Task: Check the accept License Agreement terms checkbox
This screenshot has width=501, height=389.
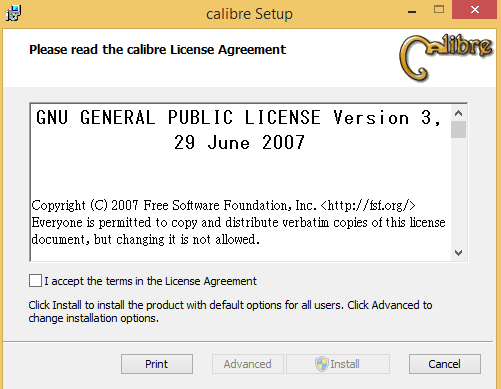Action: (35, 281)
